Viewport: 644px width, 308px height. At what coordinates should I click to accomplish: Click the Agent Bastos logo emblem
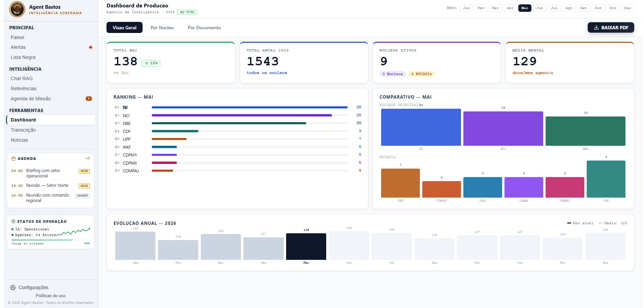17,9
